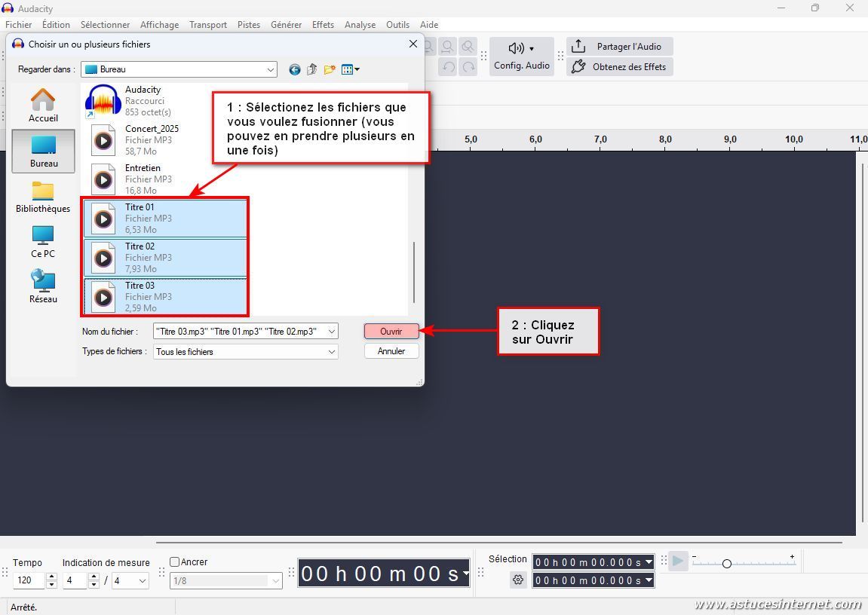Expand the view menu dropdown in dialog
The height and width of the screenshot is (615, 868).
351,69
